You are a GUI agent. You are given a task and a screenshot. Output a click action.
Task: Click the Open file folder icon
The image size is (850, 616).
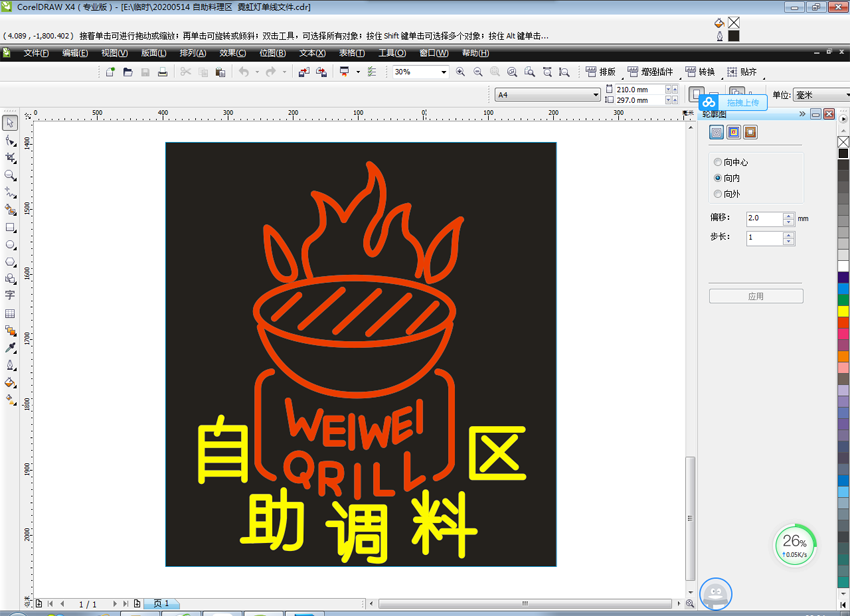(x=128, y=72)
